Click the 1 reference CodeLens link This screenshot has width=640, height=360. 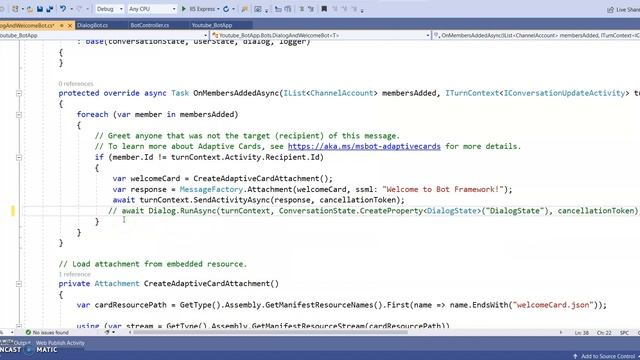[75, 274]
